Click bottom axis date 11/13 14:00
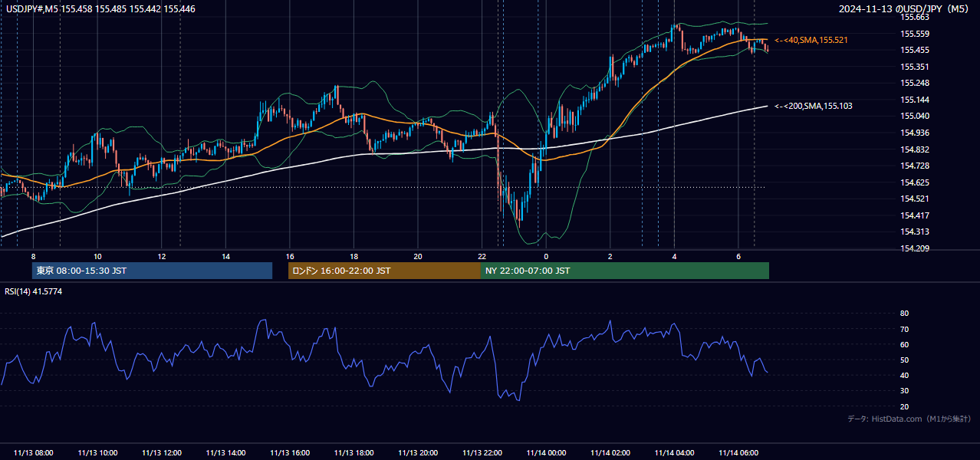Screen dimensions: 980x460 coord(225,453)
